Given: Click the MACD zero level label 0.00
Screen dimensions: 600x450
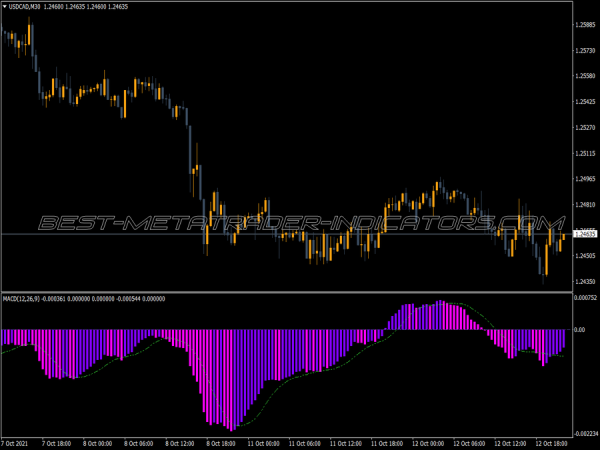Looking at the screenshot, I should (580, 329).
